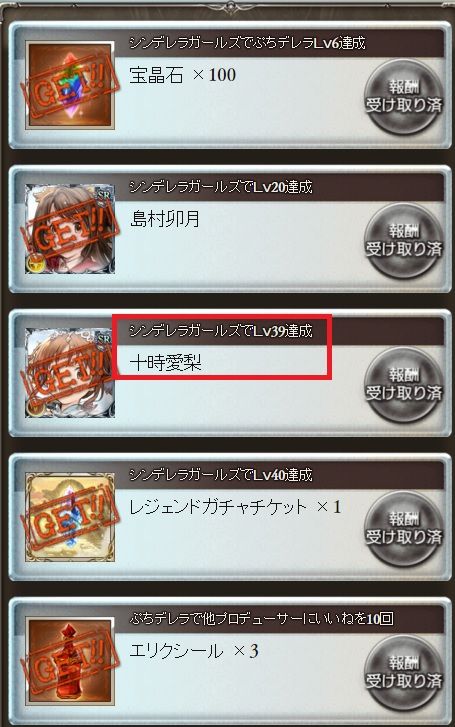Click the 島村卯月 reward name
455x727 pixels.
tap(165, 219)
